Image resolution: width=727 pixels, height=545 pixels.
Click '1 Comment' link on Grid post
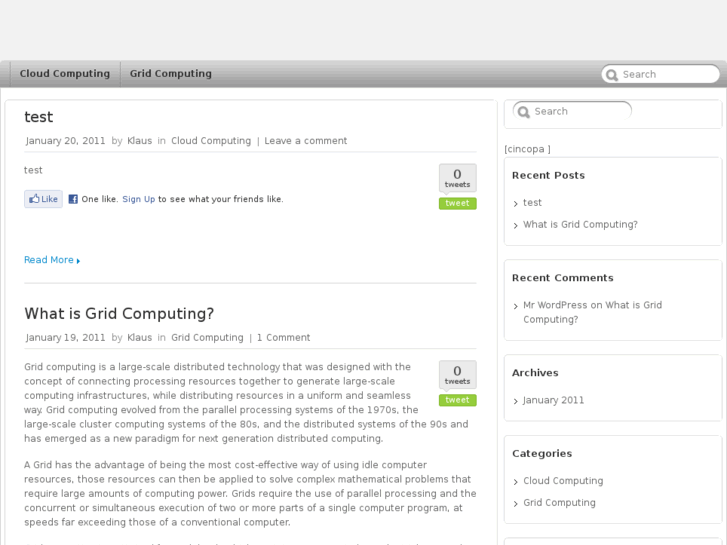[283, 338]
